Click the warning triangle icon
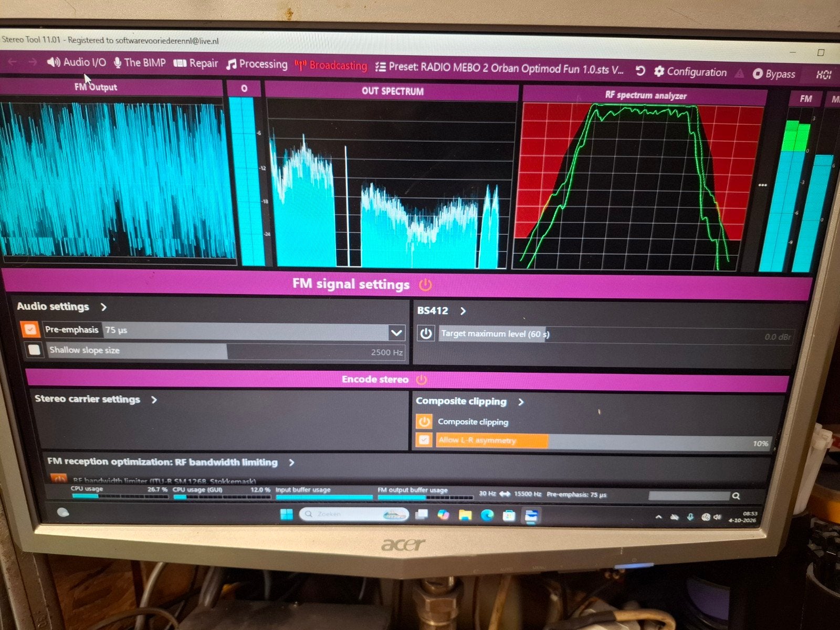 (739, 73)
